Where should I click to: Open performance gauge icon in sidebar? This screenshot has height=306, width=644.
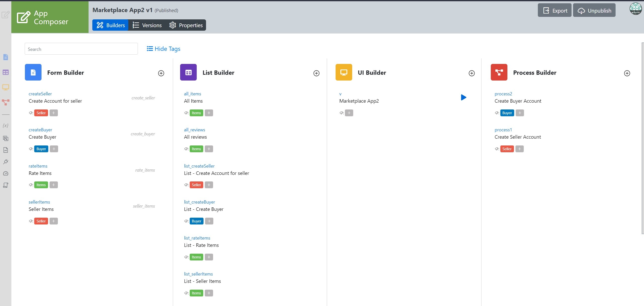(x=6, y=173)
